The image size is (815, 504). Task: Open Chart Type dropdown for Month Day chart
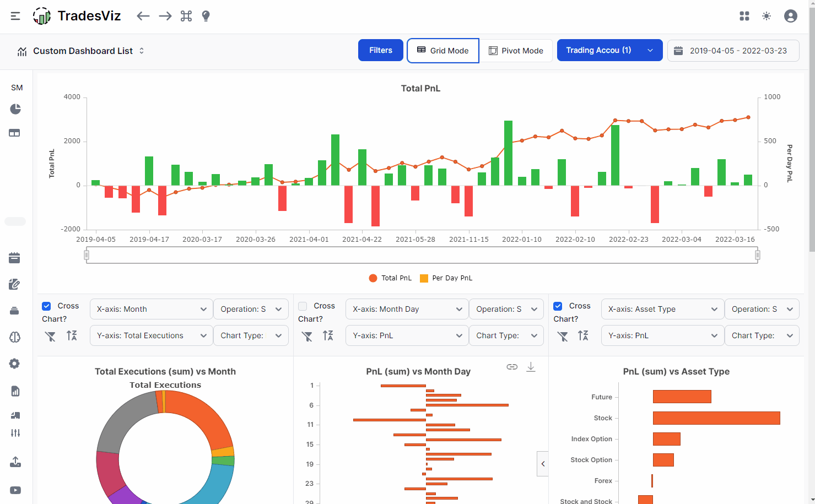[506, 335]
